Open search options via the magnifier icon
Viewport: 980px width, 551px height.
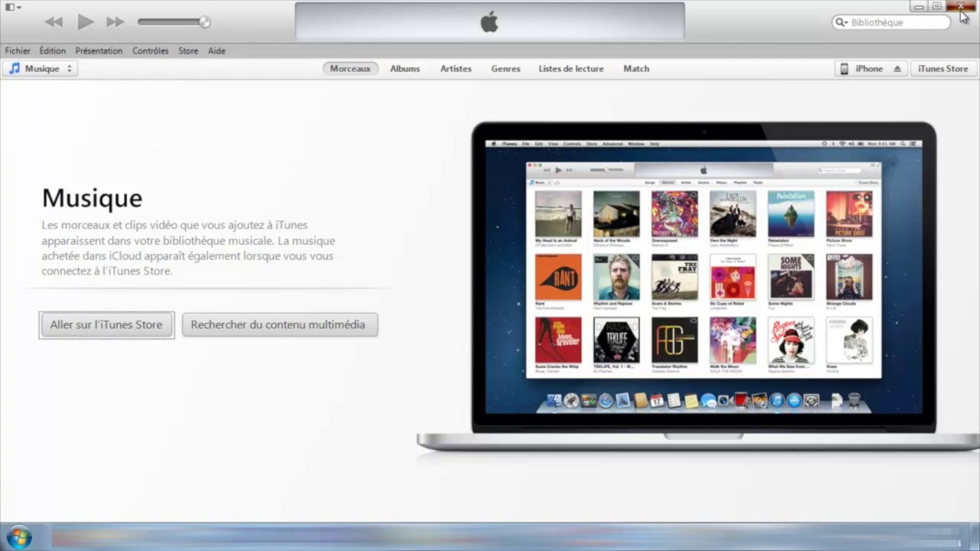(x=842, y=23)
